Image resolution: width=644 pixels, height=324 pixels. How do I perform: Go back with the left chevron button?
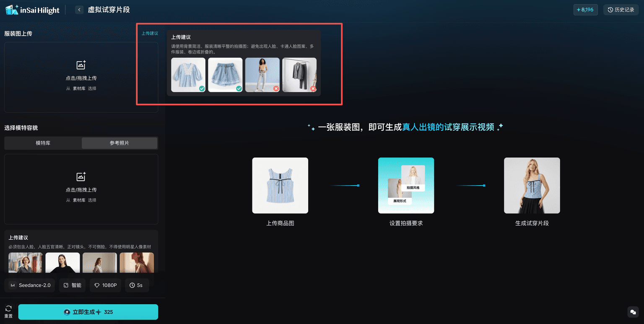click(x=79, y=10)
